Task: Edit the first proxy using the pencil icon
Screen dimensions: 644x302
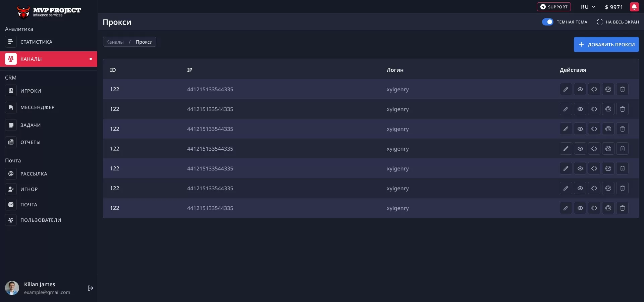Action: click(566, 89)
